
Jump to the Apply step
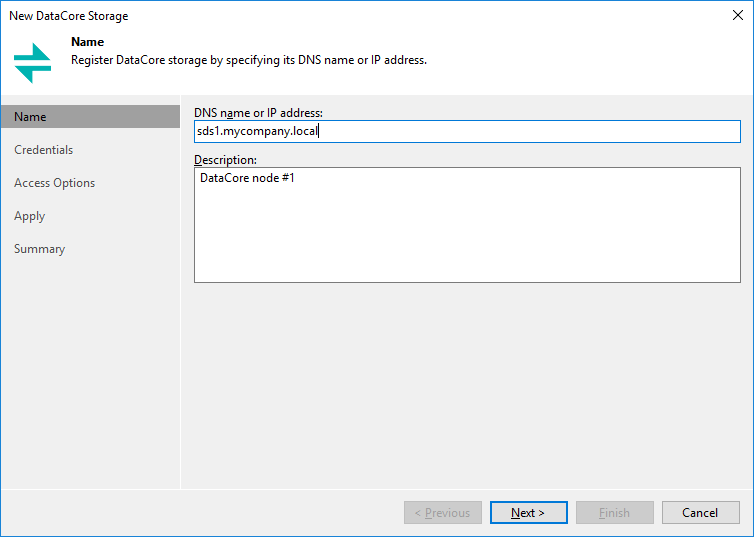tap(29, 216)
